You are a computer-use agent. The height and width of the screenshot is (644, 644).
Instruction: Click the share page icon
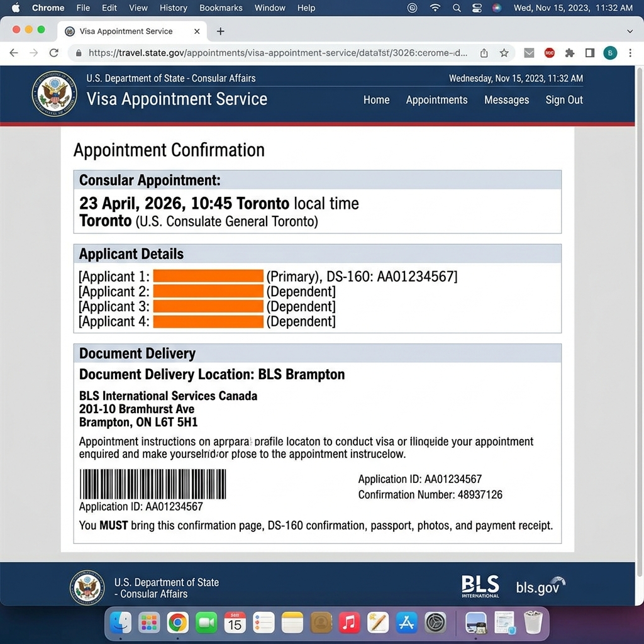pos(484,53)
